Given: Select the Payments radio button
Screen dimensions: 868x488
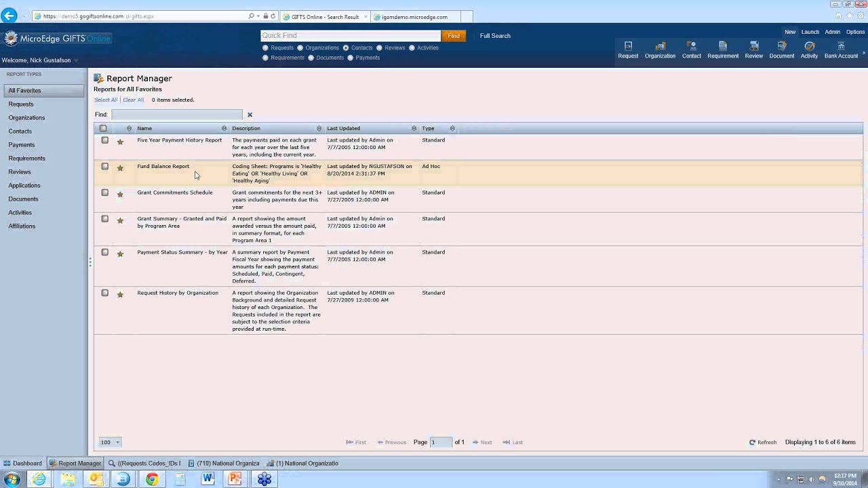Looking at the screenshot, I should 350,58.
